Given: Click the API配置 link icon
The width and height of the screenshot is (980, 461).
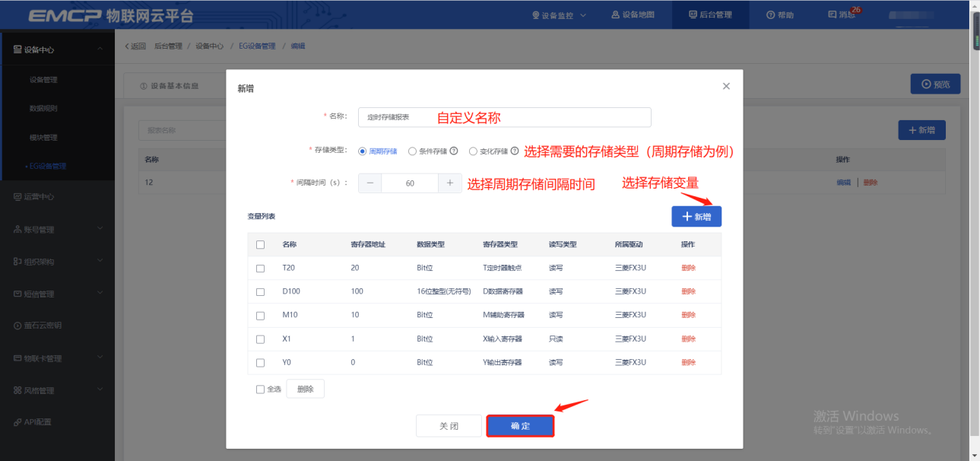Looking at the screenshot, I should 17,422.
